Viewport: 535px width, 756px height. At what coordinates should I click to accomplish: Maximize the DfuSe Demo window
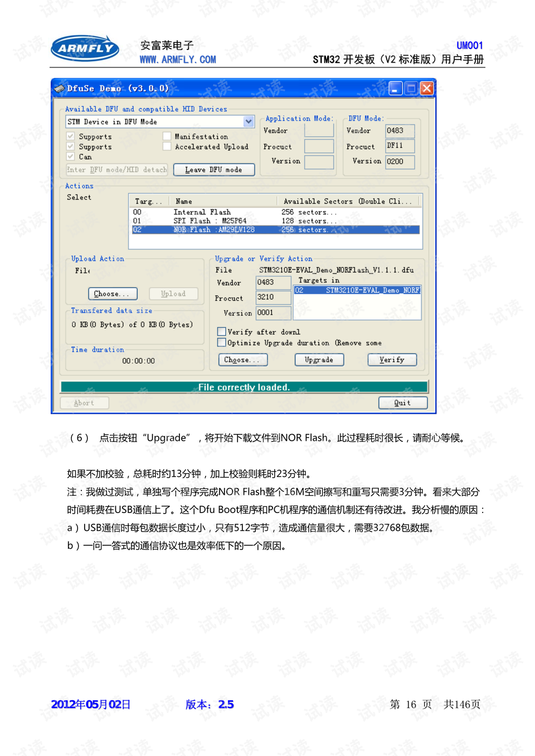(411, 88)
